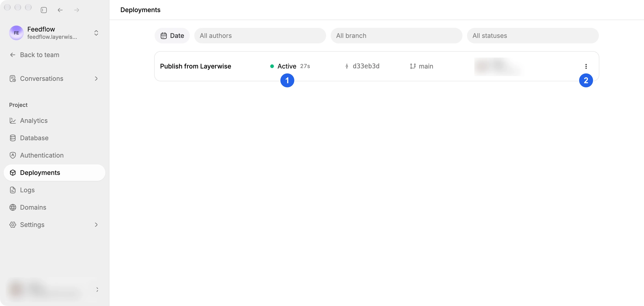644x306 pixels.
Task: Click the main branch label
Action: tap(426, 66)
